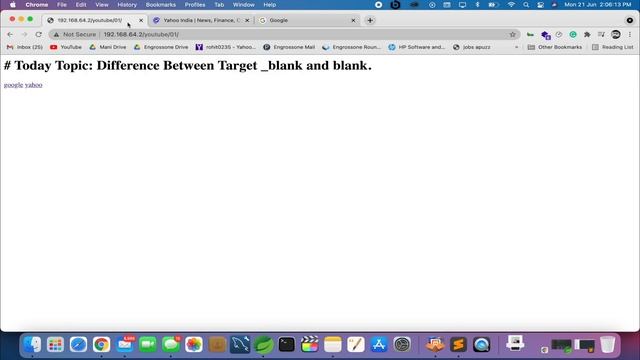Open the Window menu

pos(244,5)
